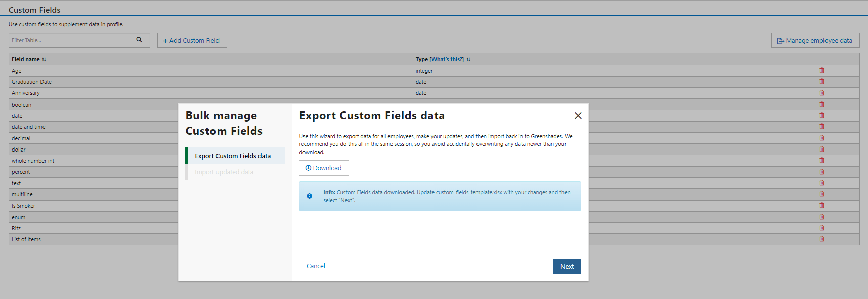The image size is (868, 299).
Task: Delete the Is Smoker field
Action: click(x=822, y=206)
